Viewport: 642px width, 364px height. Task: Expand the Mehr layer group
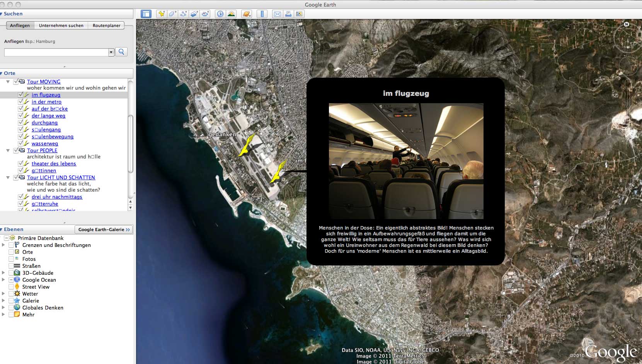tap(3, 315)
